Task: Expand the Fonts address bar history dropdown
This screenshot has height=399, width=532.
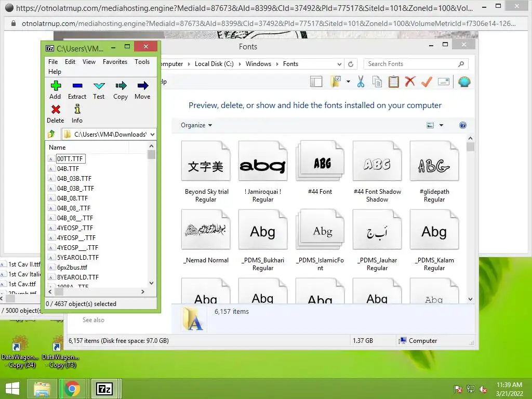Action: point(339,64)
